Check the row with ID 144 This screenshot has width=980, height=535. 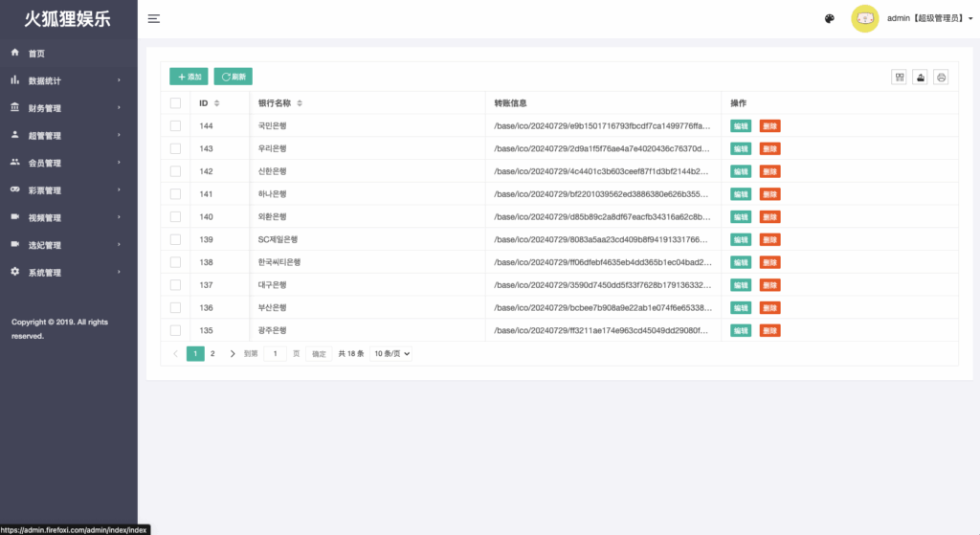coord(175,125)
